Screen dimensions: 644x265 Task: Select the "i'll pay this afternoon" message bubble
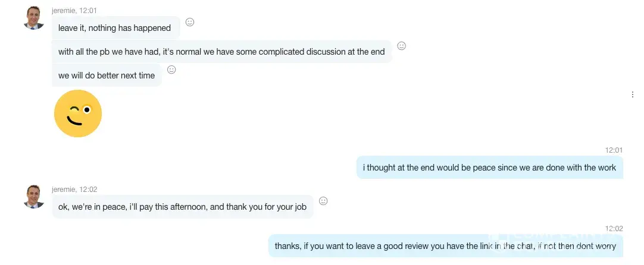coord(182,207)
